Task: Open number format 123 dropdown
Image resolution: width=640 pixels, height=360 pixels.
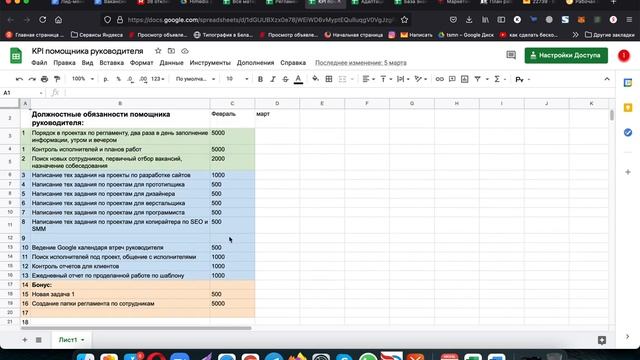Action: [158, 79]
